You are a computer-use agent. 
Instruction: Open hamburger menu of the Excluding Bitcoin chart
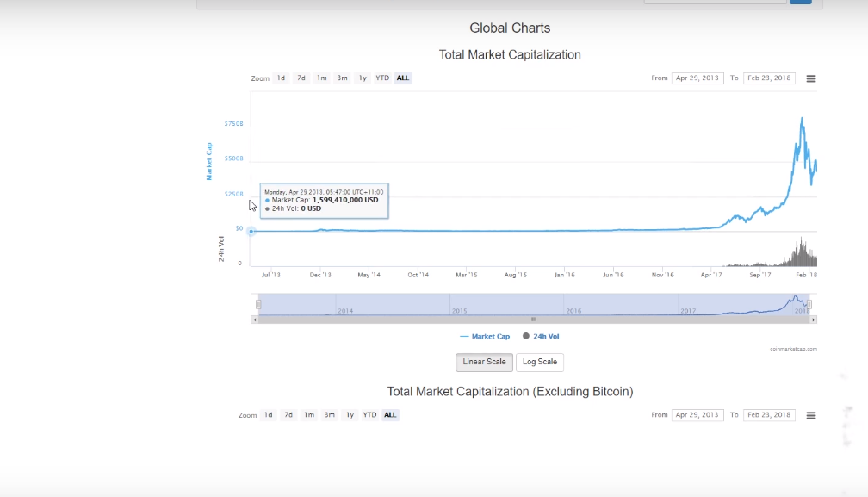point(810,415)
